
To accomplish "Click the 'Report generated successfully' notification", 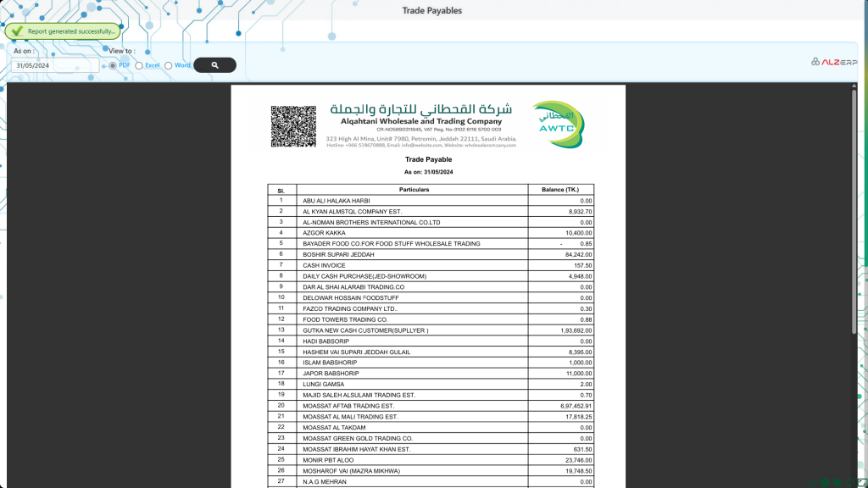I will point(63,31).
